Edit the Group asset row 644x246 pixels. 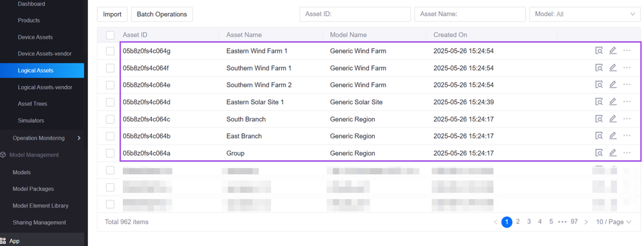coord(613,153)
